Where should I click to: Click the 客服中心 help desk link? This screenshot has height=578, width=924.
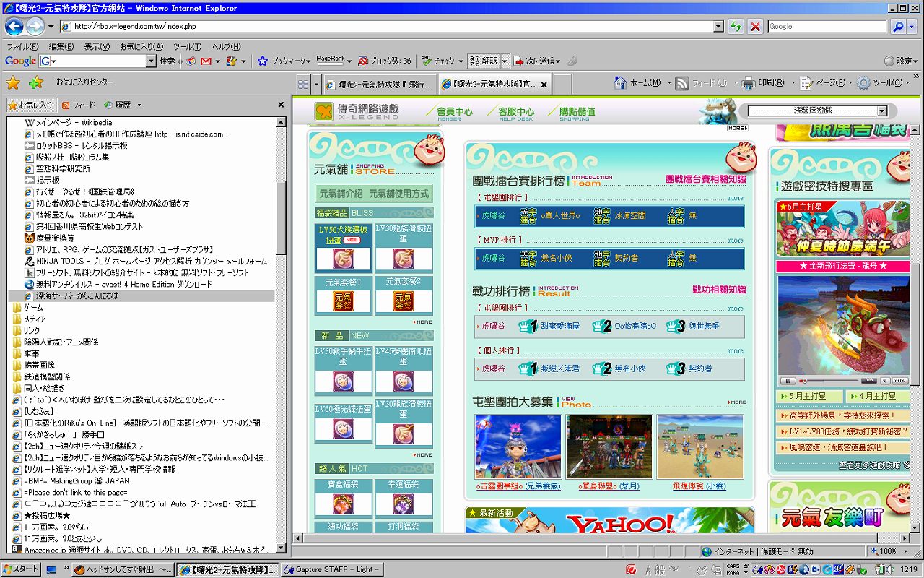point(516,112)
